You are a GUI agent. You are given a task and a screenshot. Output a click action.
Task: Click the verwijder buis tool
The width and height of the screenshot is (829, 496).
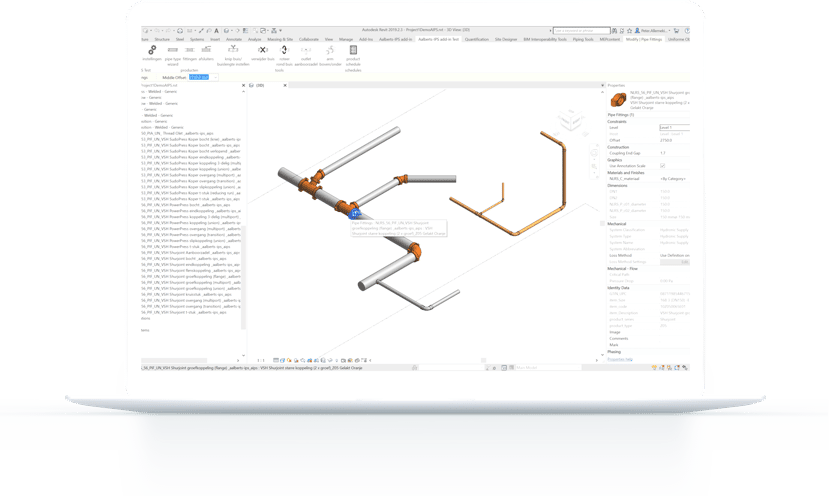pyautogui.click(x=262, y=50)
